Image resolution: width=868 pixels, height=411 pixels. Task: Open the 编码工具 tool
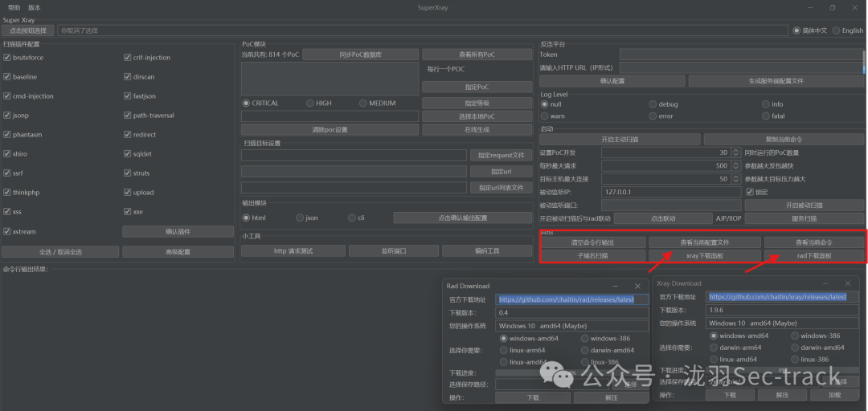click(486, 251)
